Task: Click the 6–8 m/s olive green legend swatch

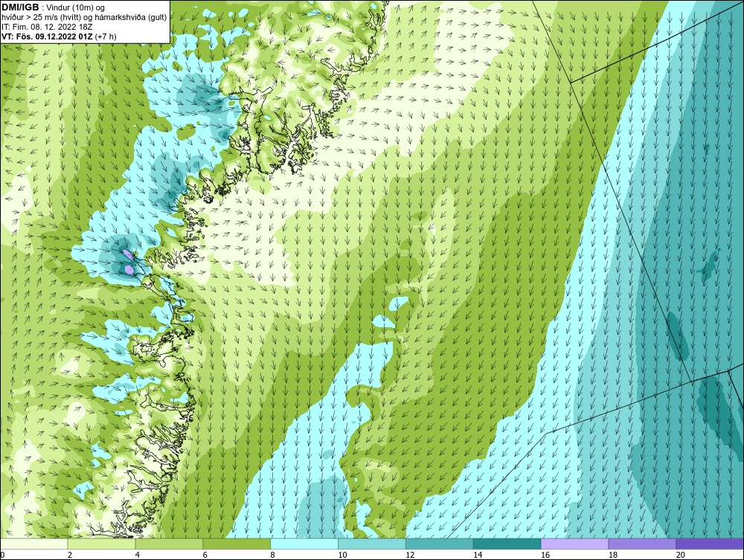Action: 237,544
